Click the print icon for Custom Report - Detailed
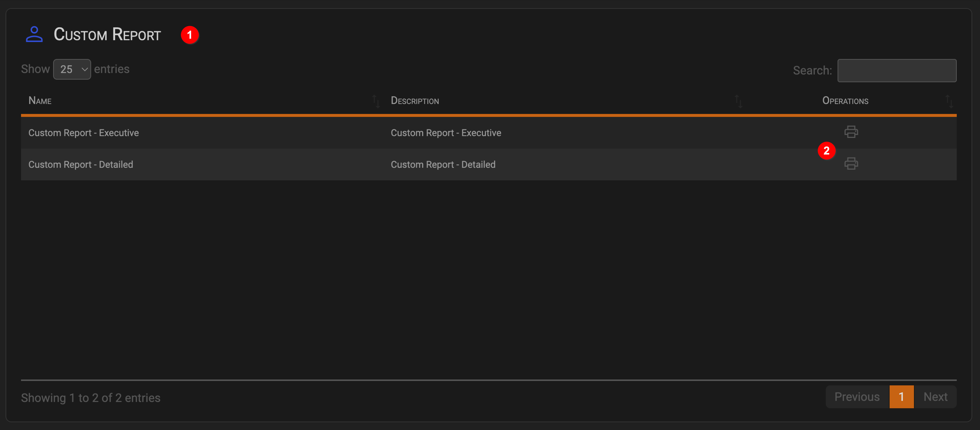The height and width of the screenshot is (430, 980). 851,164
